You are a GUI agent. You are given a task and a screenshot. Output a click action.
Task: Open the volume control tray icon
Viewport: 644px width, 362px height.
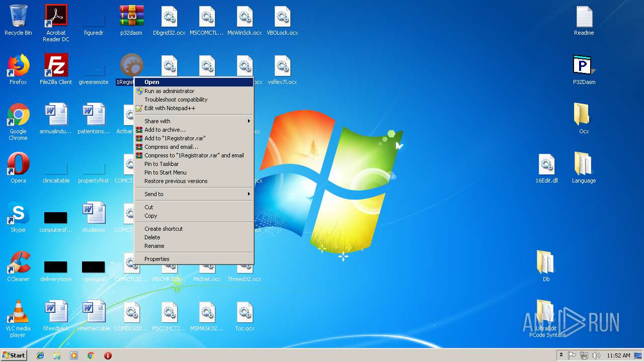click(596, 355)
